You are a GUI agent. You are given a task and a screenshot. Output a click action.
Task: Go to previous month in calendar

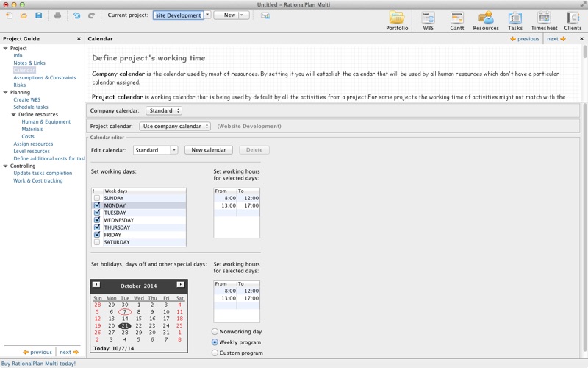click(96, 285)
